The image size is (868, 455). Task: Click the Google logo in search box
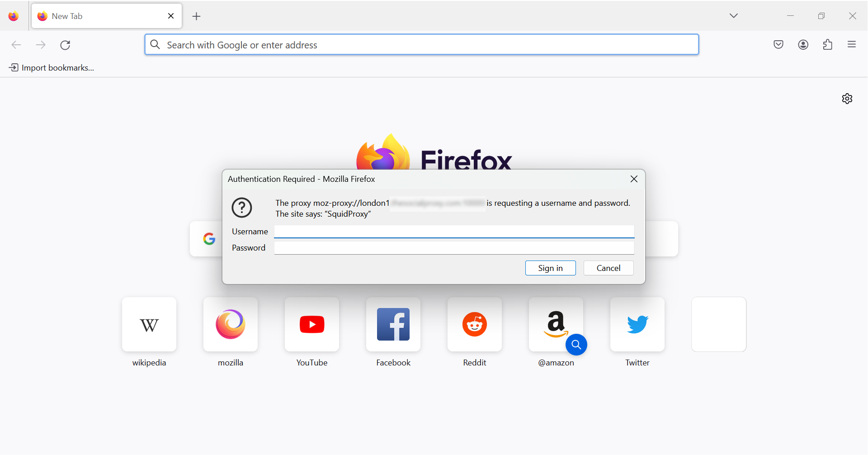209,239
